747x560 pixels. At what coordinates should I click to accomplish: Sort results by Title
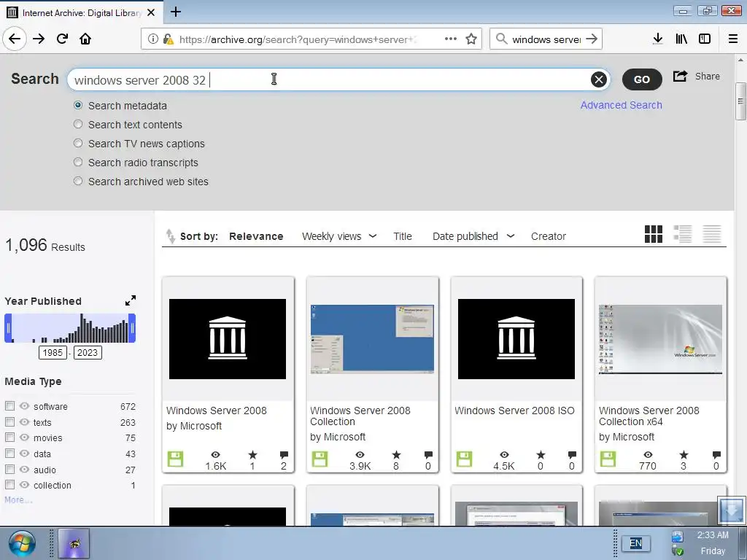tap(403, 236)
